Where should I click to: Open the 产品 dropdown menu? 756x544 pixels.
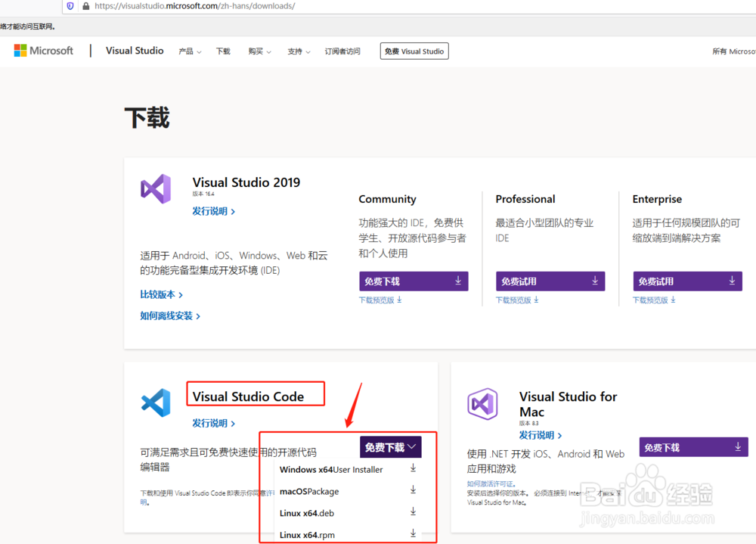pyautogui.click(x=190, y=51)
